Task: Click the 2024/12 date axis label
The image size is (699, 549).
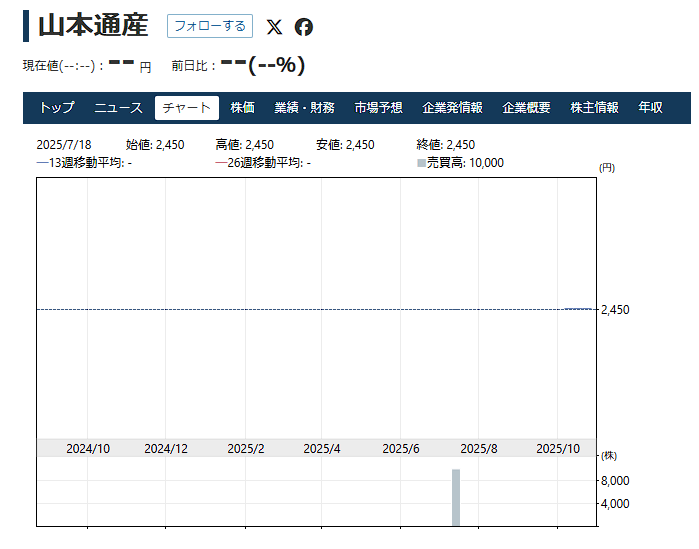Action: 166,448
